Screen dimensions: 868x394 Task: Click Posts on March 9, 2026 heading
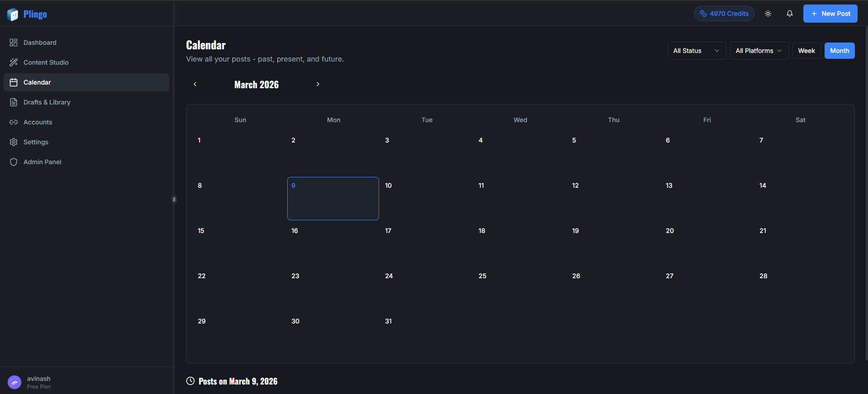point(238,381)
